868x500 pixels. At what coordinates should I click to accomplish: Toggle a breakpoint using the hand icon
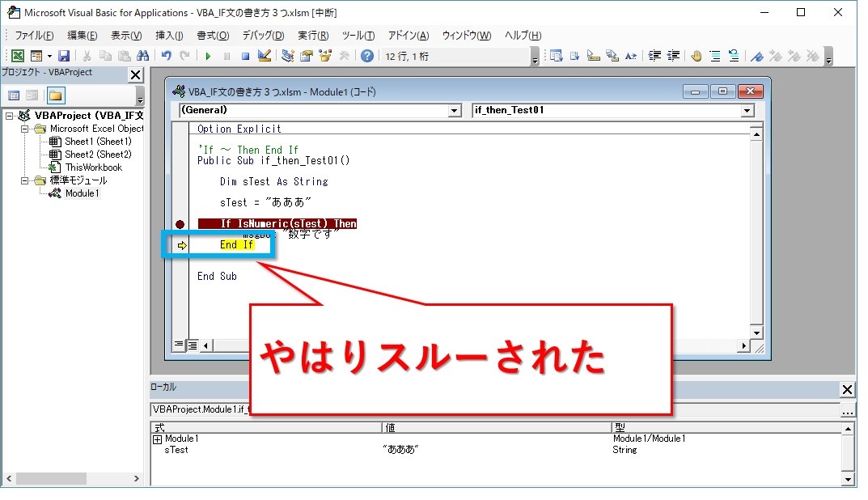pos(697,55)
